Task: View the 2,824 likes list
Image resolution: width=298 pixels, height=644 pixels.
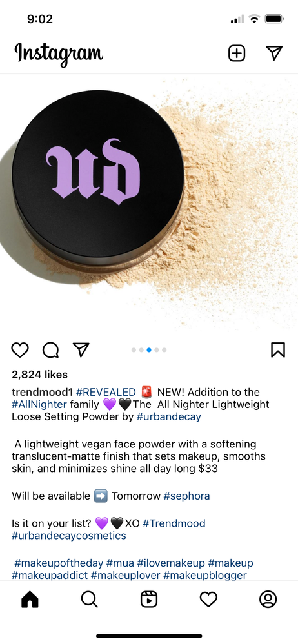Action: point(39,375)
